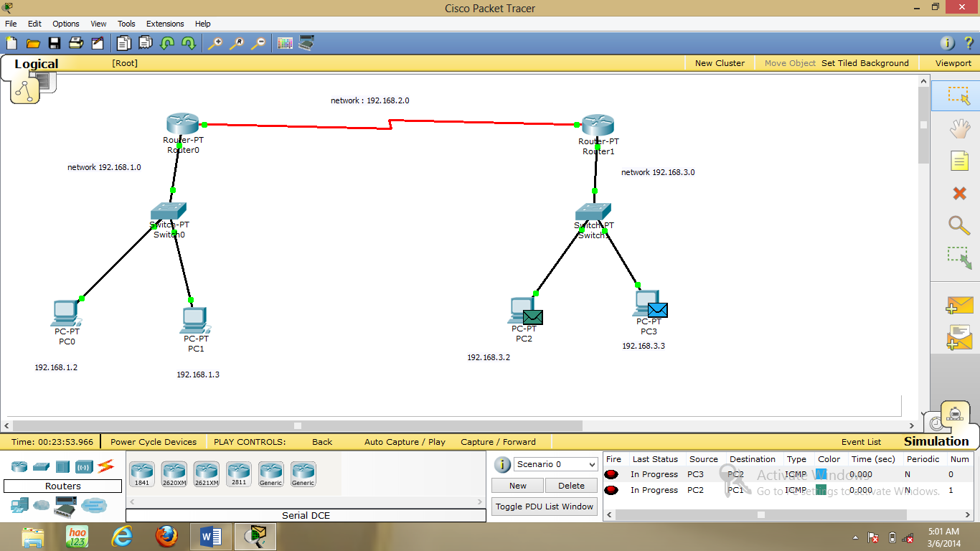The width and height of the screenshot is (980, 551).
Task: Pick the 2620XM router model
Action: [174, 474]
